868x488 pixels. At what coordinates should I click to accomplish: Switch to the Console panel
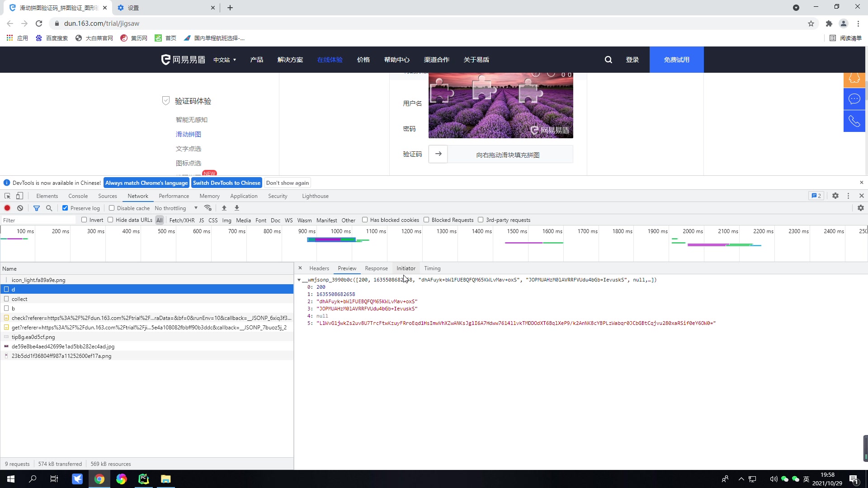click(x=78, y=196)
